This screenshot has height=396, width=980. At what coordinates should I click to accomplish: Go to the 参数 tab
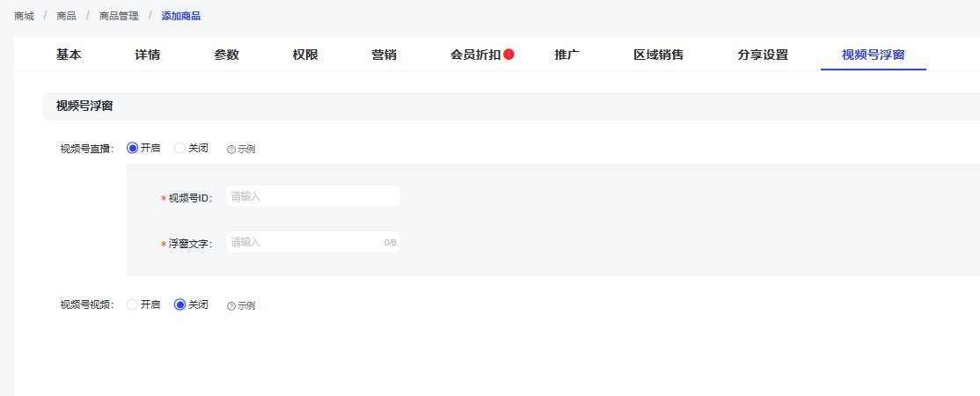pos(226,55)
